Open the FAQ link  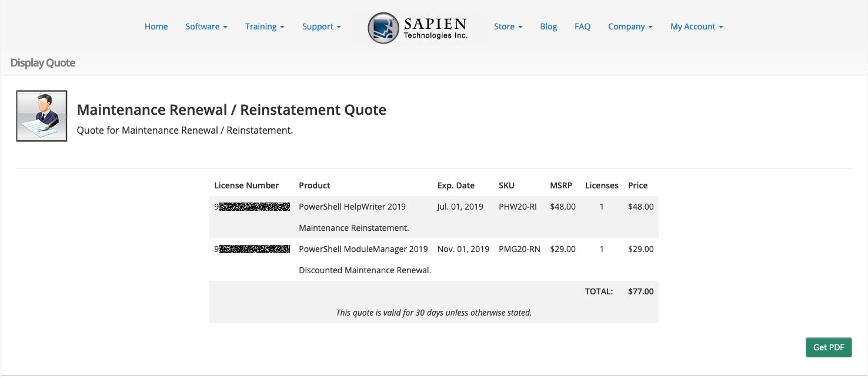[582, 26]
